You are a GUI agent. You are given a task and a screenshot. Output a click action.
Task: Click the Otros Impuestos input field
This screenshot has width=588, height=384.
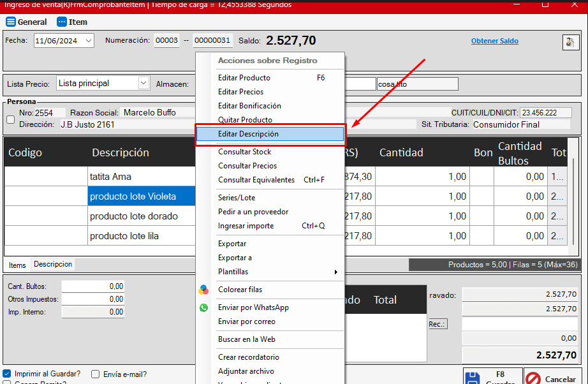[93, 299]
